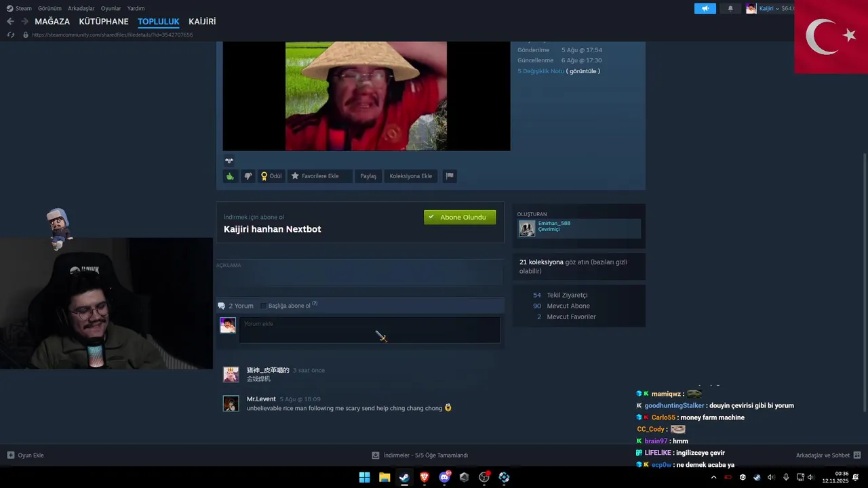This screenshot has height=488, width=868.
Task: Open Discord from the taskbar
Action: (444, 477)
